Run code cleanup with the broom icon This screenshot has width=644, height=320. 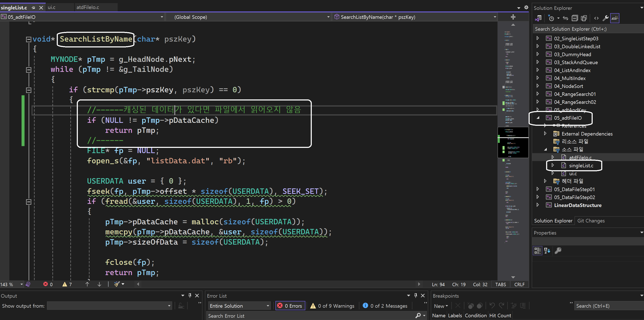[117, 284]
